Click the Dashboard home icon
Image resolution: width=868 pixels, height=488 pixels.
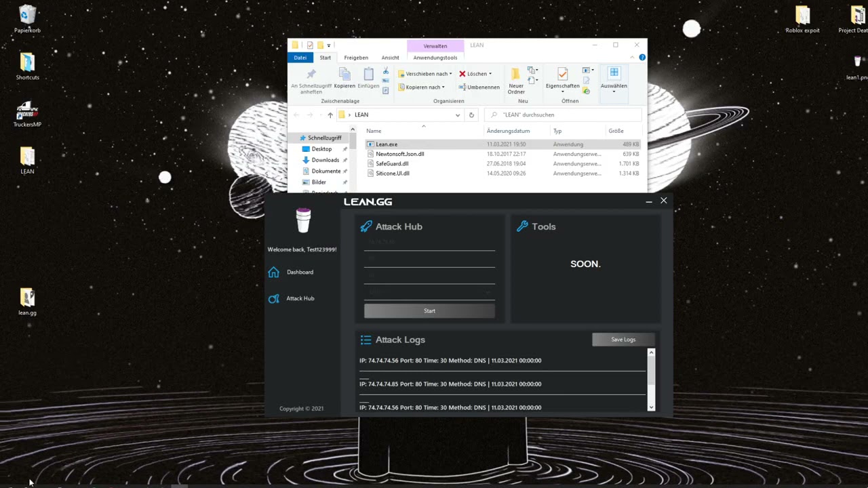(x=273, y=272)
